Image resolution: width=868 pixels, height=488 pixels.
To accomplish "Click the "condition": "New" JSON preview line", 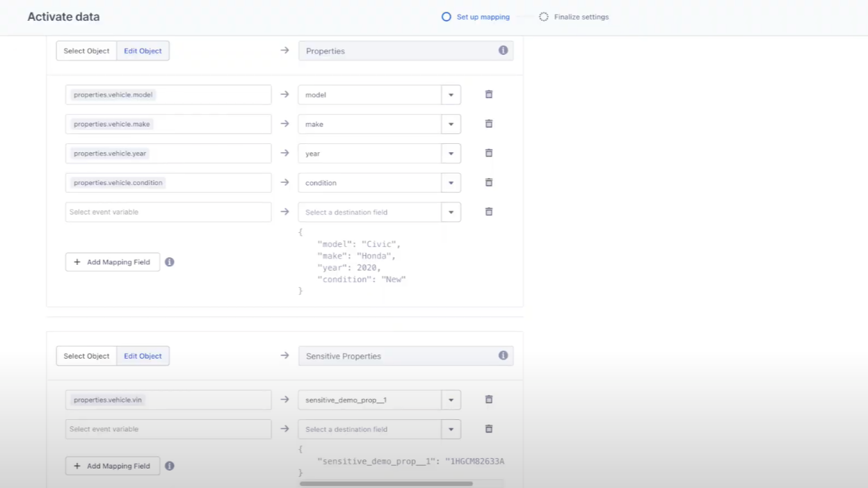I will (x=361, y=279).
